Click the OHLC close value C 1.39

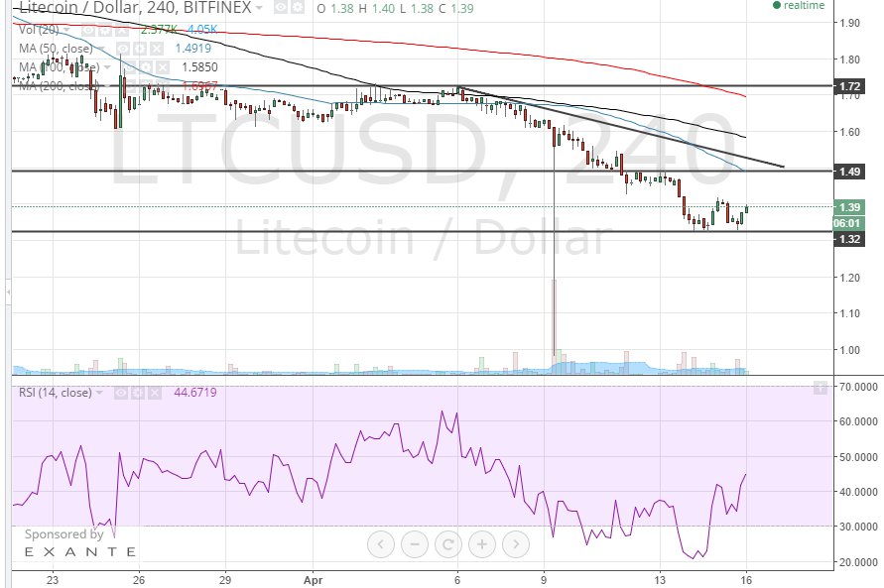[x=455, y=9]
